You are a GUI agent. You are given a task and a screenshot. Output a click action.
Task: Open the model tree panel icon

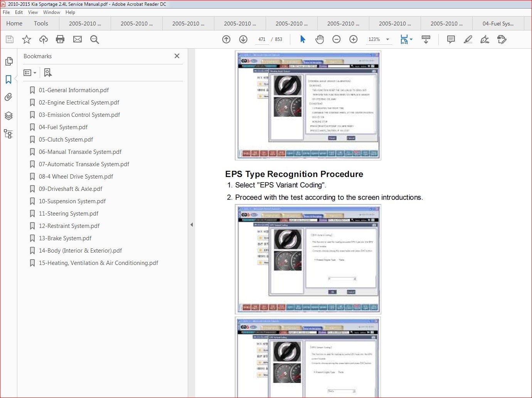(8, 134)
